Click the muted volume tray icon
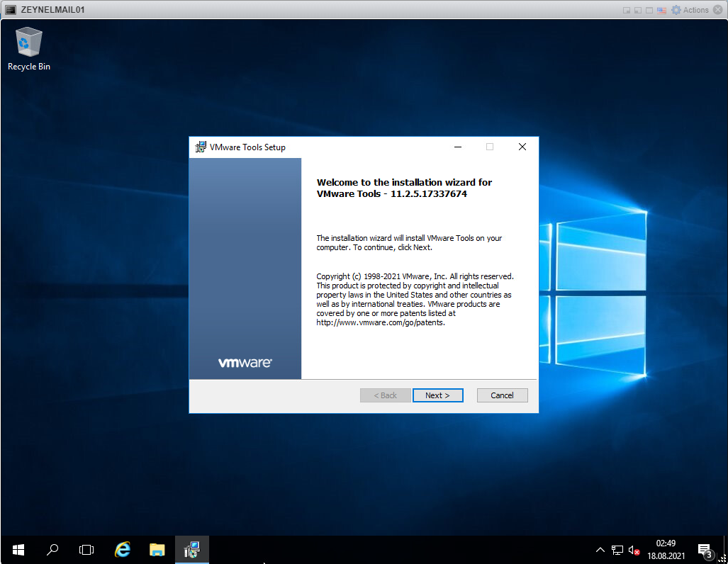 point(634,550)
